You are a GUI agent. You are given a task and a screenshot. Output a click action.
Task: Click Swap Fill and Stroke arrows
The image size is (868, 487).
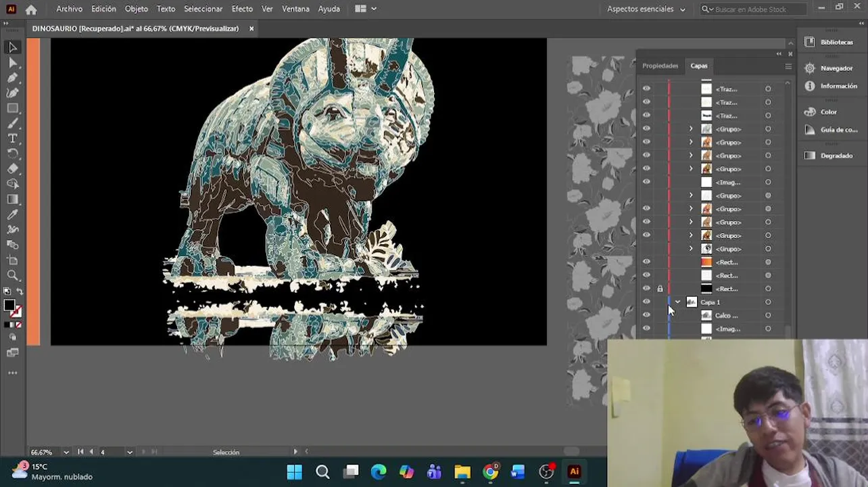pos(20,292)
